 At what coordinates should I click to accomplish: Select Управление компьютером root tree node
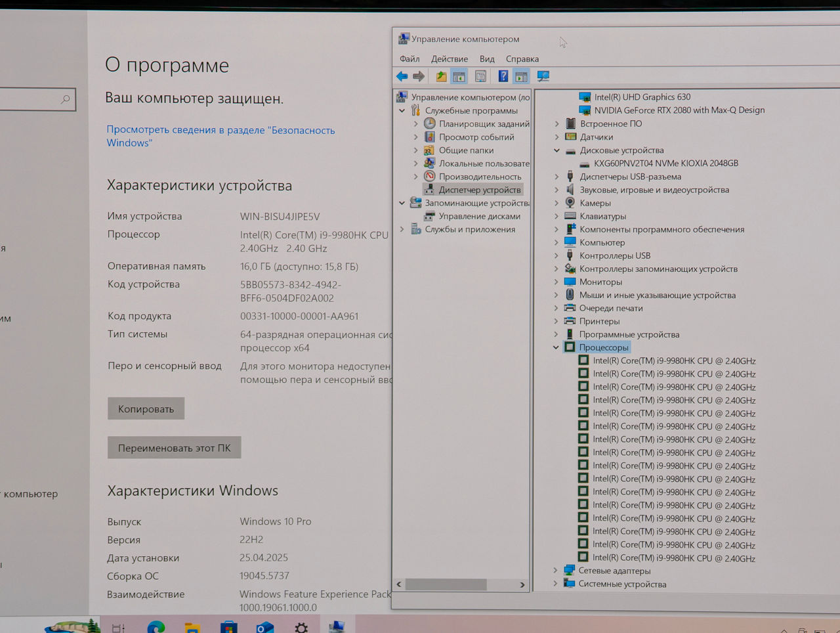pos(471,97)
